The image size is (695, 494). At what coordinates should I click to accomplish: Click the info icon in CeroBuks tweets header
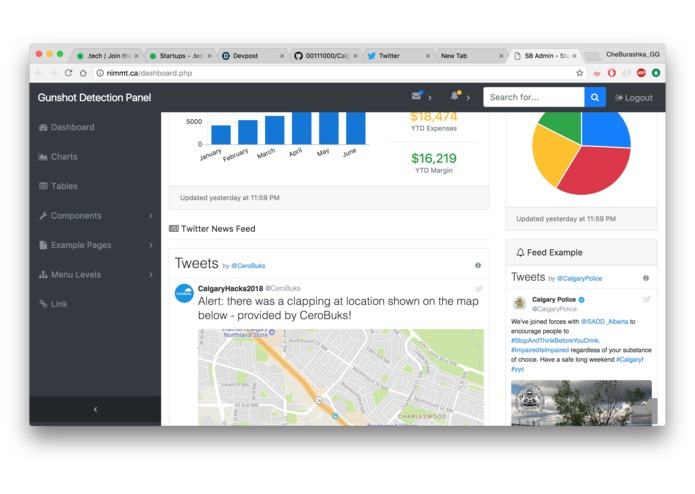point(478,265)
